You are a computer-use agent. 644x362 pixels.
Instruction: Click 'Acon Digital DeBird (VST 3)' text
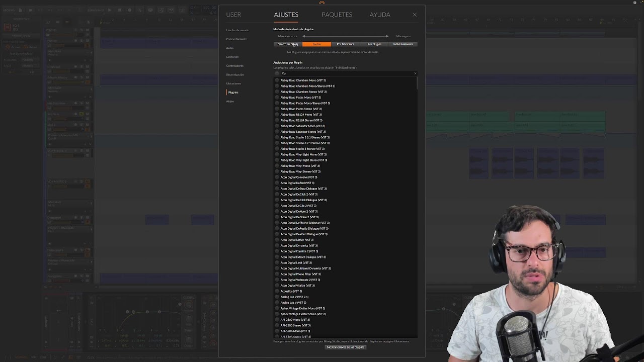297,183
